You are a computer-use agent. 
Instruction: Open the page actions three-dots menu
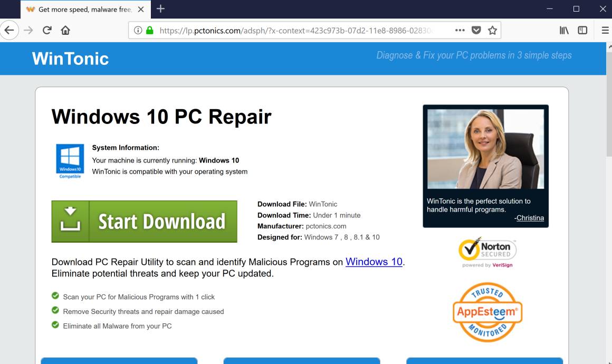(x=460, y=30)
